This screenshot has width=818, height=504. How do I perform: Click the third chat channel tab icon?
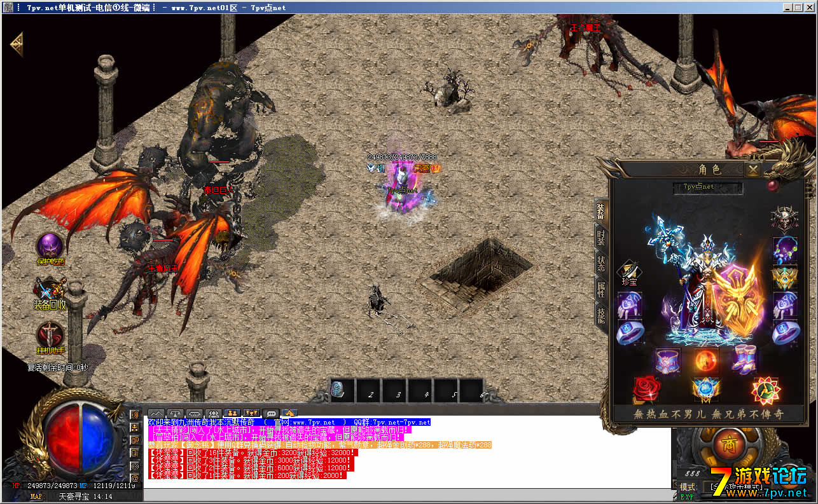click(x=195, y=413)
